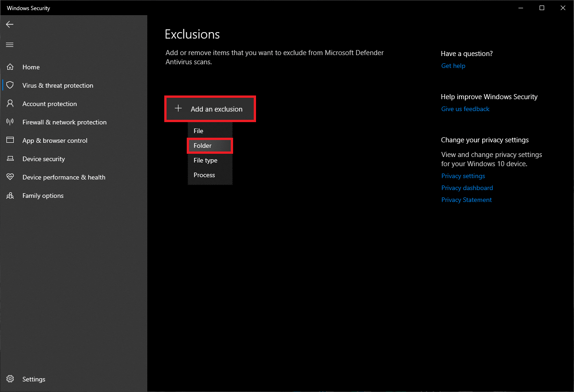
Task: Choose Process from the exclusion menu
Action: [204, 175]
